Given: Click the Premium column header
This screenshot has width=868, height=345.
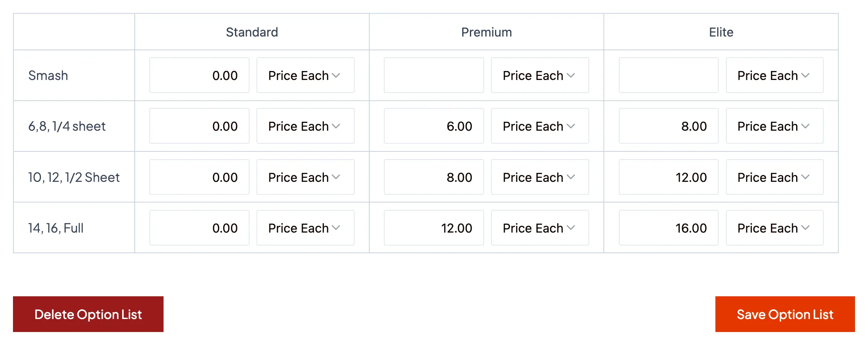Looking at the screenshot, I should [486, 32].
